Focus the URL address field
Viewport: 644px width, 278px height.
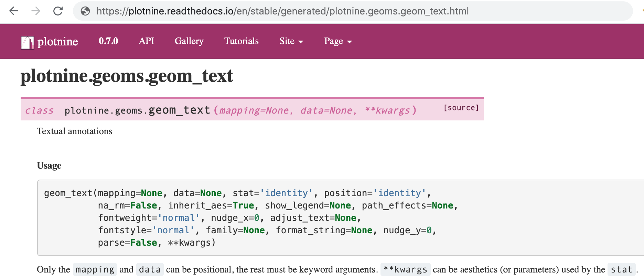coord(282,11)
